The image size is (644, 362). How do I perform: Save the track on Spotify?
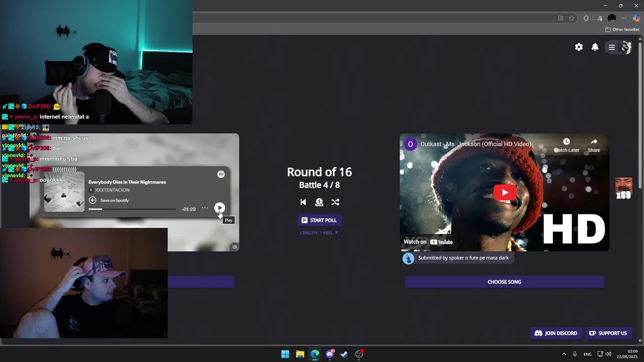[x=109, y=200]
